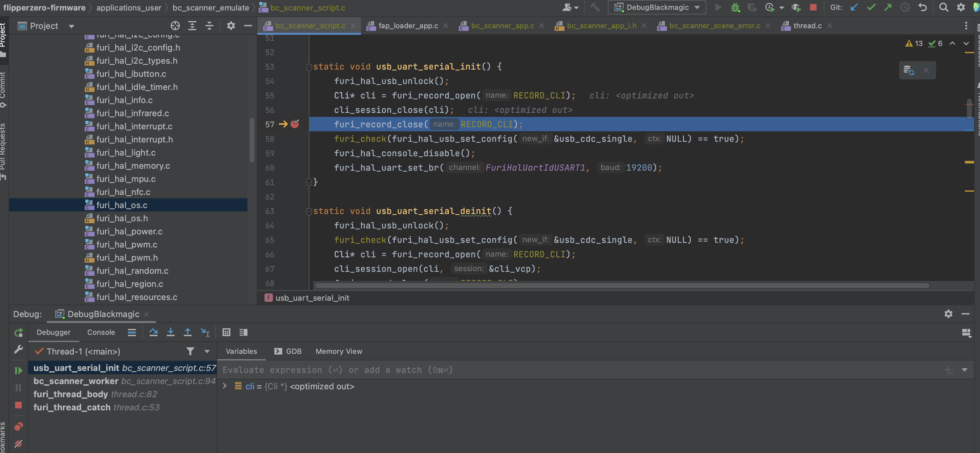Click the Resume Program button
Viewport: 980px width, 453px height.
(x=18, y=370)
